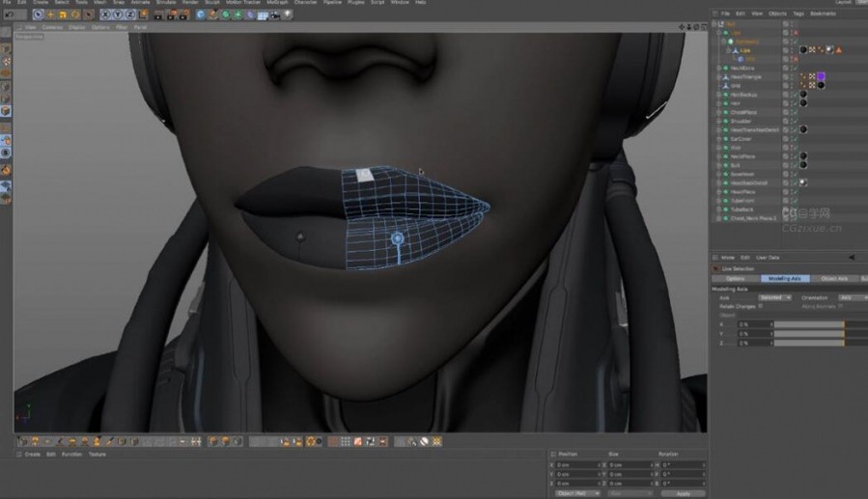Open the material manager Texture menu
This screenshot has width=868, height=499.
tap(98, 455)
